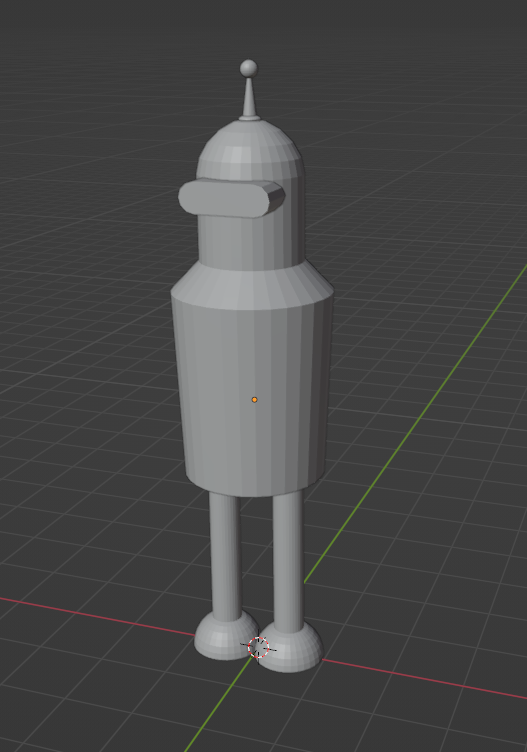
Task: Select the robot's antenna ball tip
Action: click(248, 68)
